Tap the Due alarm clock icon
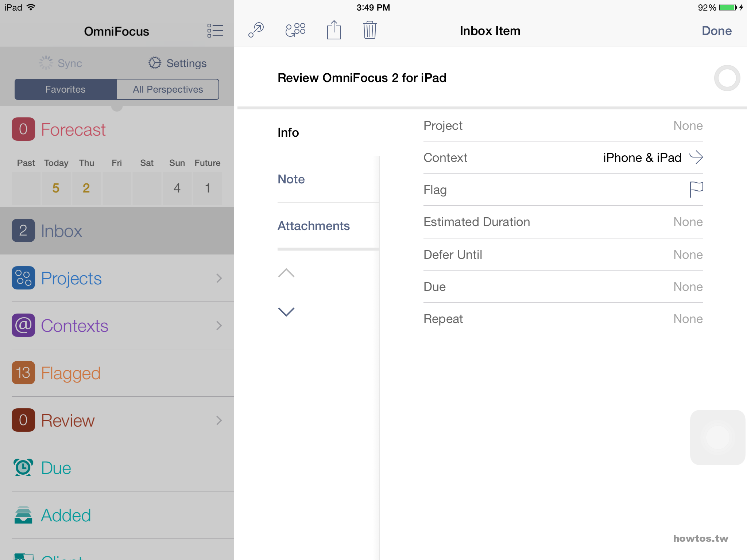The height and width of the screenshot is (560, 747). [x=23, y=467]
